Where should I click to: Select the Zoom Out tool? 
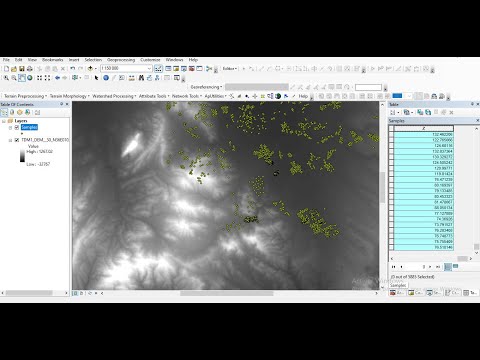(x=14, y=78)
